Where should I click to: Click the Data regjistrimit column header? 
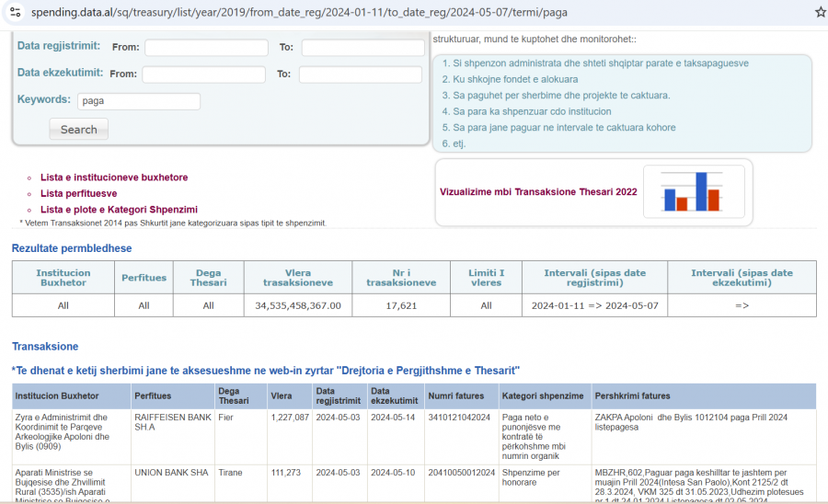340,396
